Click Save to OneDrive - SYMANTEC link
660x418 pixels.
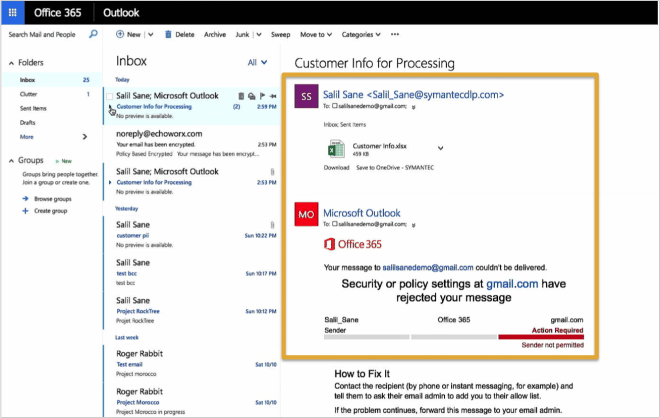(395, 168)
